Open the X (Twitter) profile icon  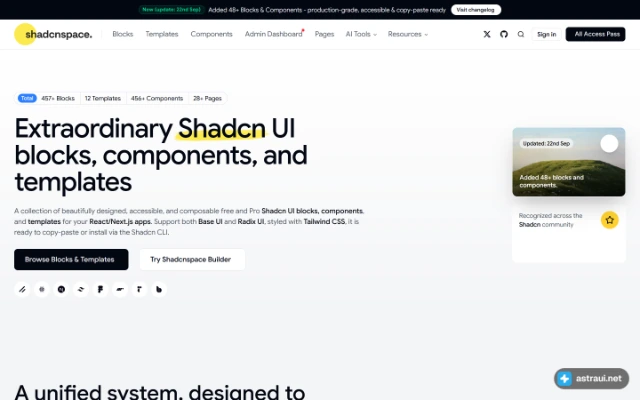tap(487, 34)
